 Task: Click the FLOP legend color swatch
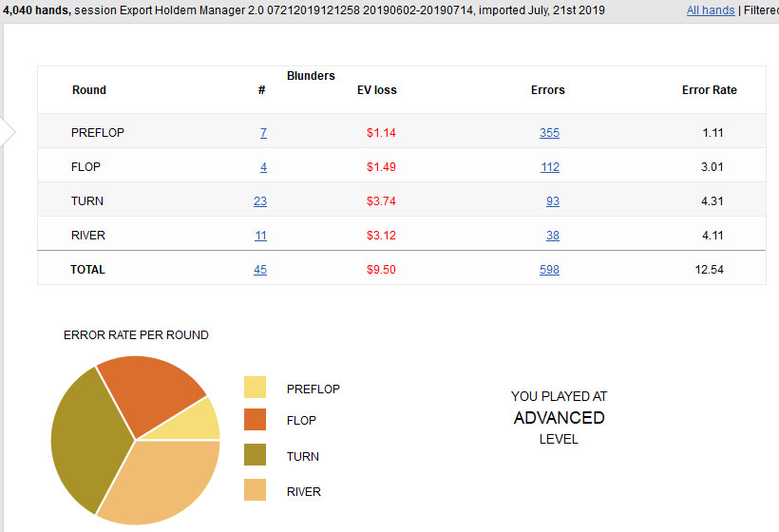[x=255, y=419]
